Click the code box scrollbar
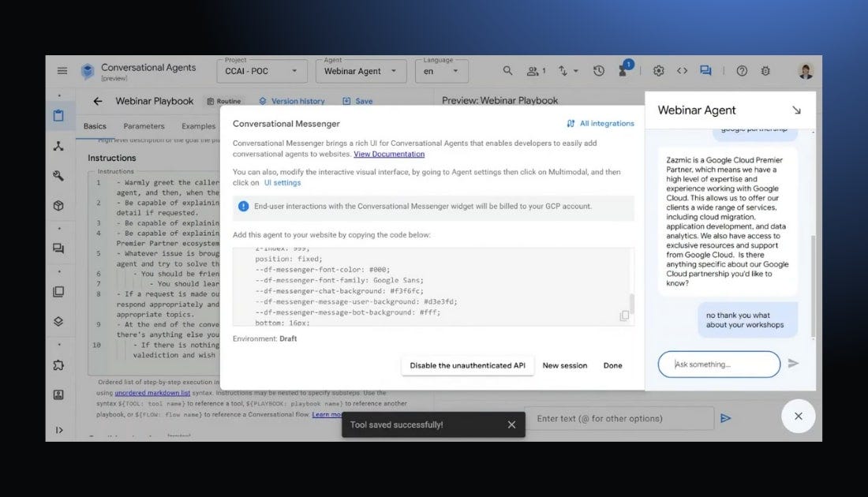The height and width of the screenshot is (497, 868). click(x=631, y=303)
